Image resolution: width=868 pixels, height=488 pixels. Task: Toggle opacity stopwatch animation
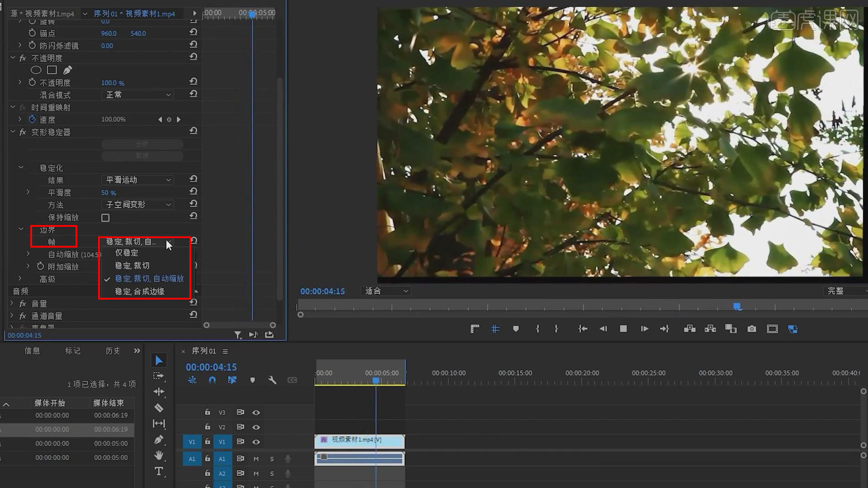click(x=32, y=82)
